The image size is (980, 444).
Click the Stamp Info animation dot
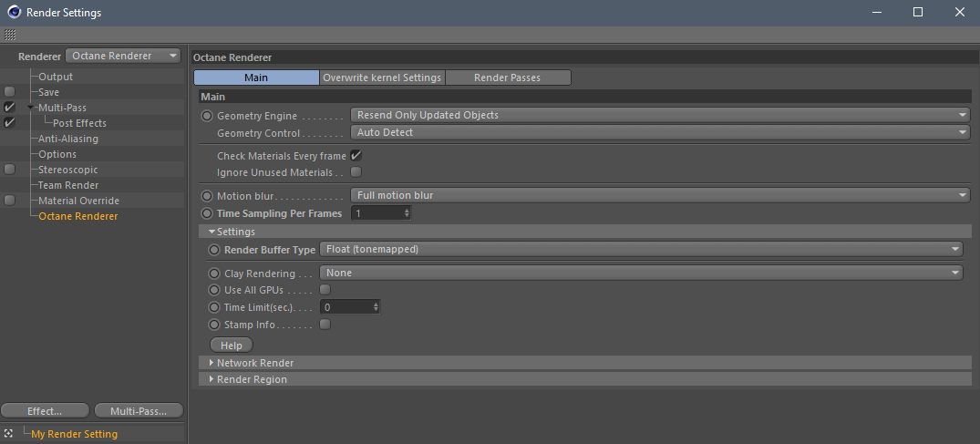pyautogui.click(x=214, y=325)
